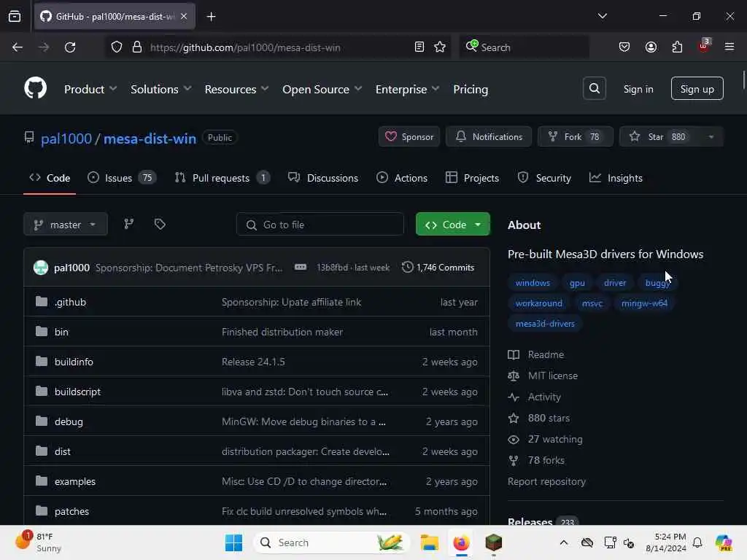Open File Explorer from taskbar
Viewport: 747px width, 560px height.
[429, 542]
